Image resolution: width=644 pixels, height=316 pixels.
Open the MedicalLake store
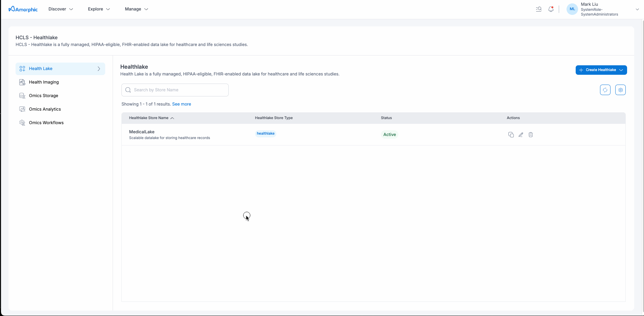[142, 132]
